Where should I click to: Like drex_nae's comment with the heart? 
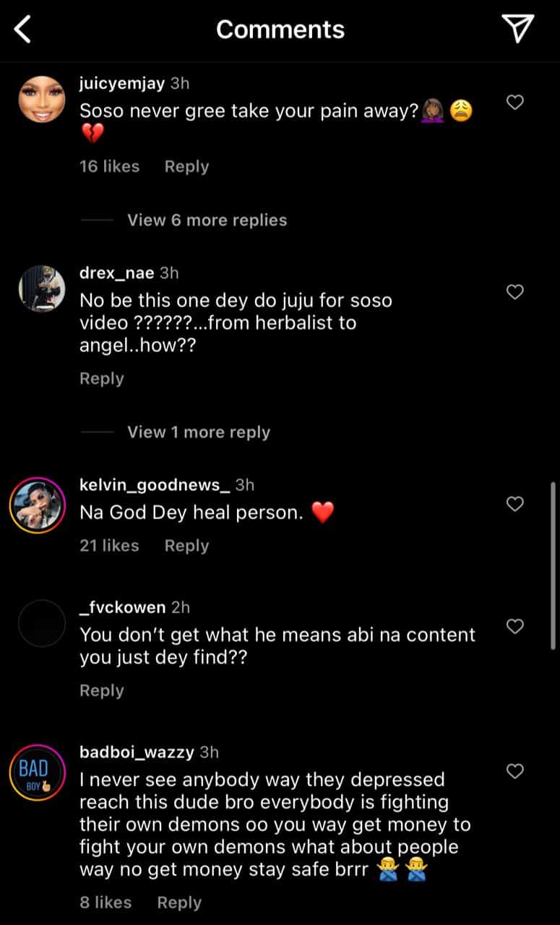(514, 292)
